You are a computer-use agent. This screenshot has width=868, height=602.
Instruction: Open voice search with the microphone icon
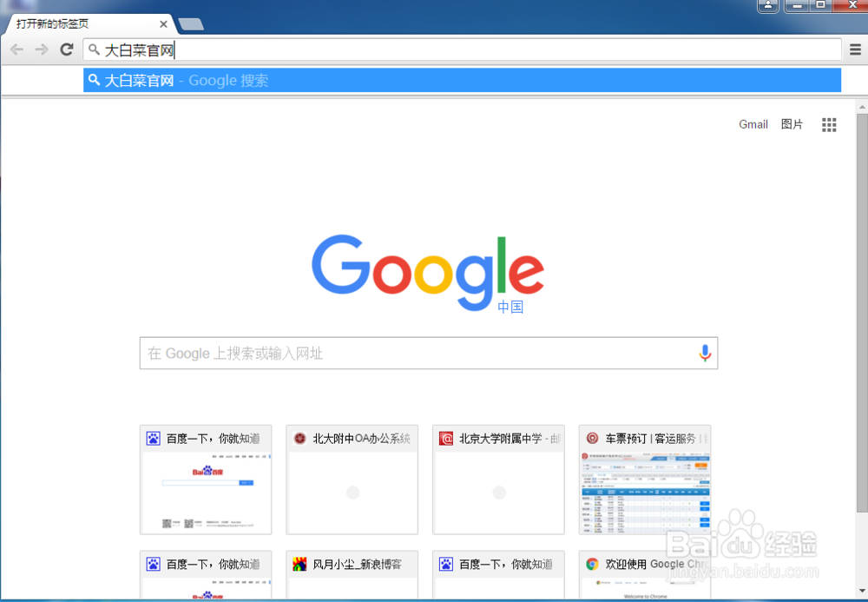(x=705, y=353)
